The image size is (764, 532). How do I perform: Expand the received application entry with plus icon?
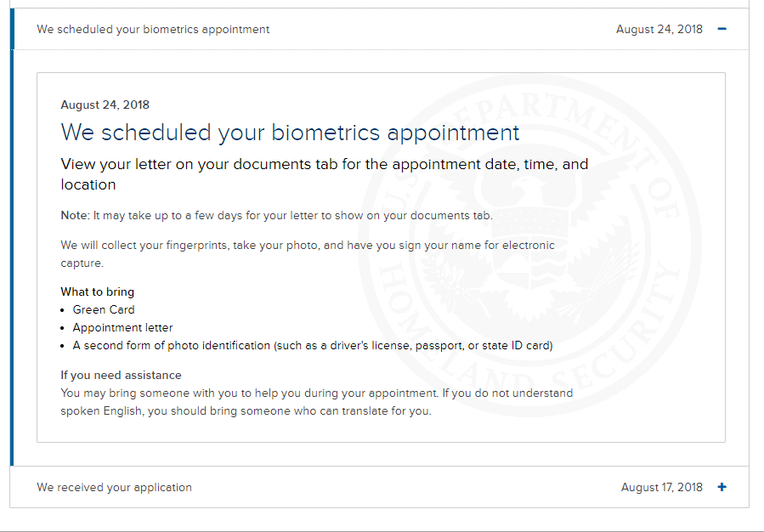[x=722, y=487]
